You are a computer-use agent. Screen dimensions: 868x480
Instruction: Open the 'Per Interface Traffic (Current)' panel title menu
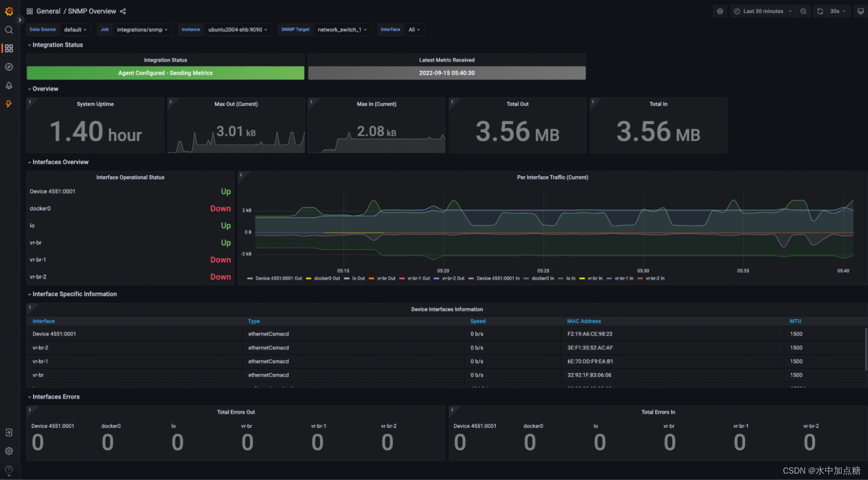coord(552,178)
